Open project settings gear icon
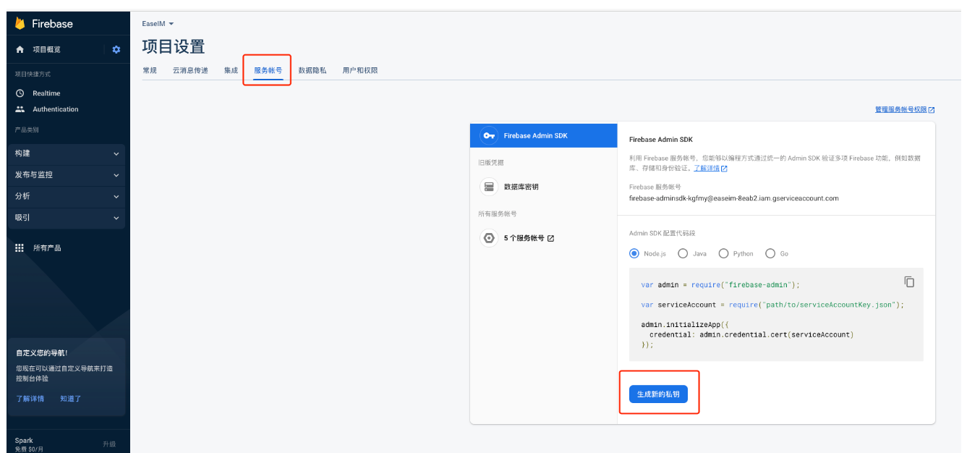Image resolution: width=980 pixels, height=453 pixels. tap(116, 49)
